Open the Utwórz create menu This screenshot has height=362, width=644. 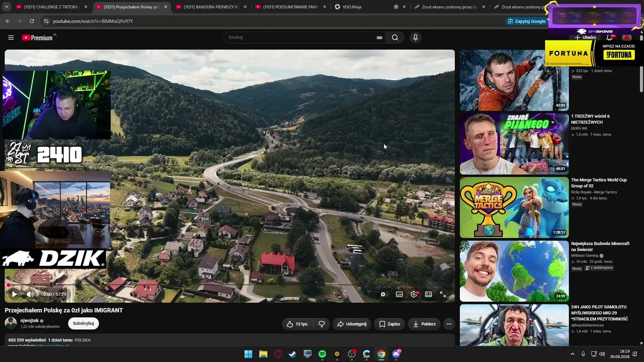click(x=586, y=37)
